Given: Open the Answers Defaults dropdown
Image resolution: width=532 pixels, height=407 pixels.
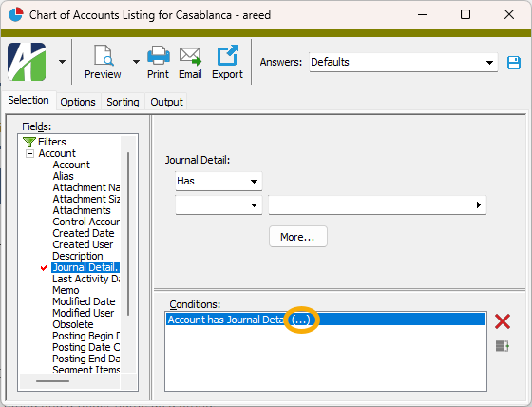Looking at the screenshot, I should [403, 62].
